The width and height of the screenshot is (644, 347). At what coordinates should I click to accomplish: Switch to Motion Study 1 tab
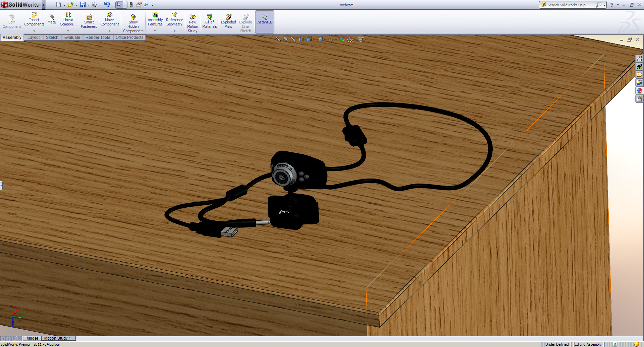(58, 338)
